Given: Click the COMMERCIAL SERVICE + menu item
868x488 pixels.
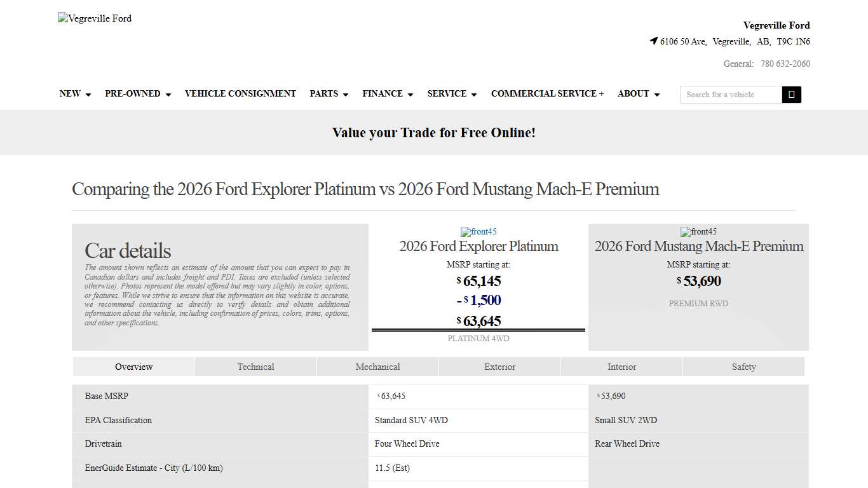Looking at the screenshot, I should [547, 93].
